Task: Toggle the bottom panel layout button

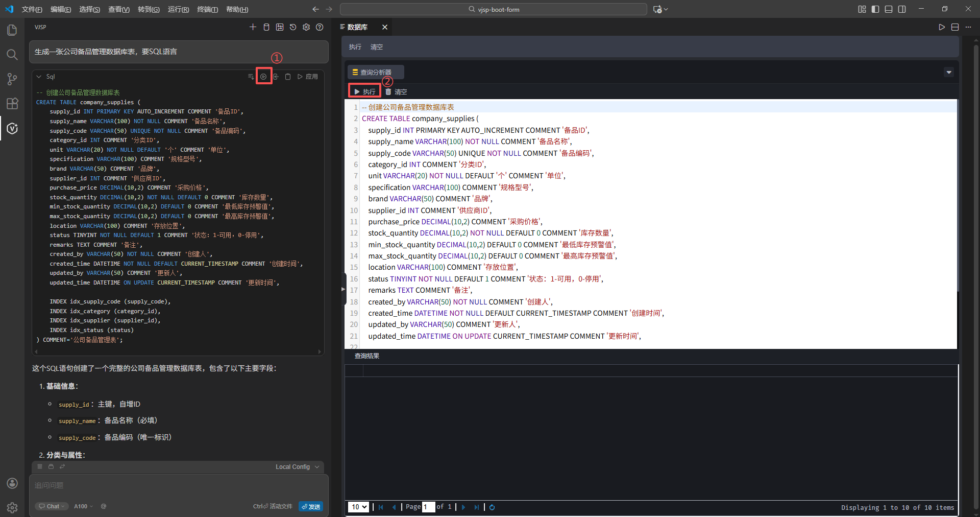Action: tap(889, 9)
